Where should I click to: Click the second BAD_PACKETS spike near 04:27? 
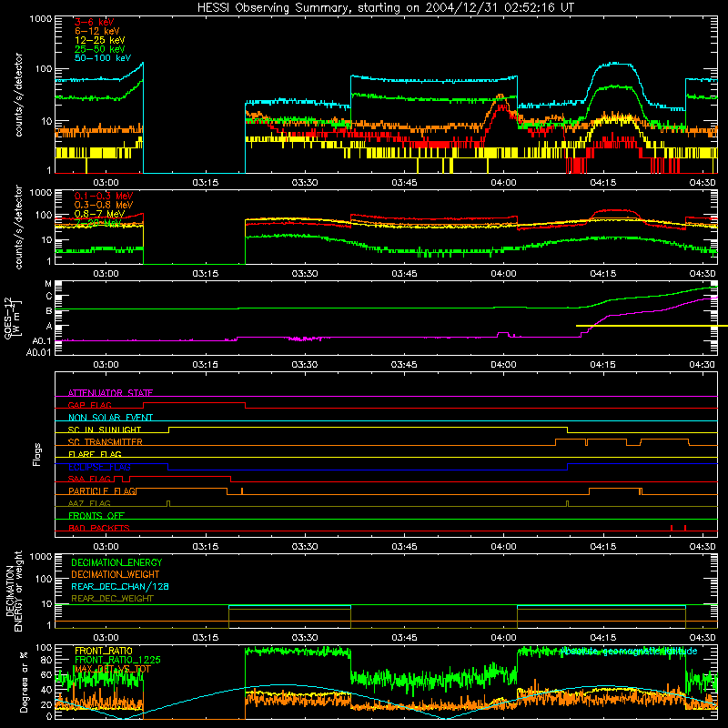pos(685,528)
